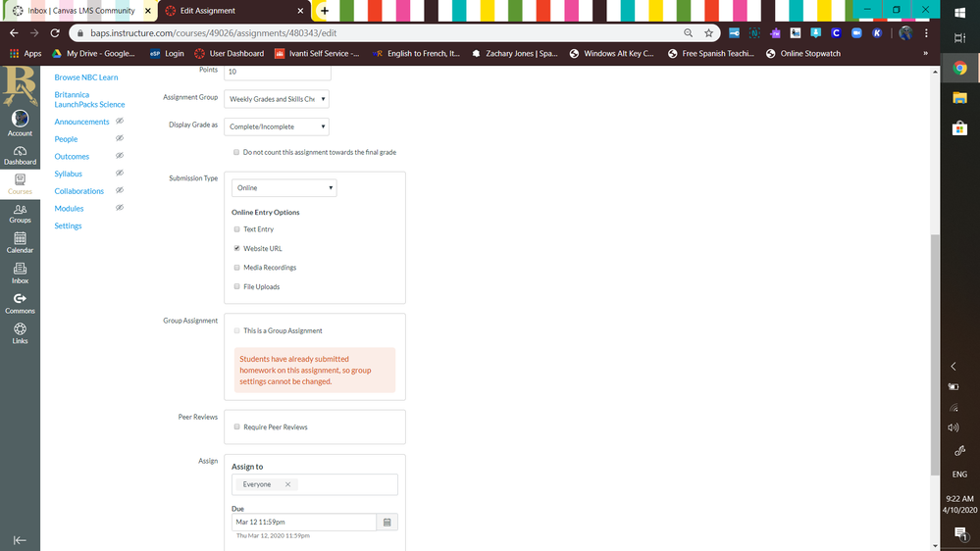Open the Canvas Dashboard icon
Screen dimensions: 980x551
20,155
